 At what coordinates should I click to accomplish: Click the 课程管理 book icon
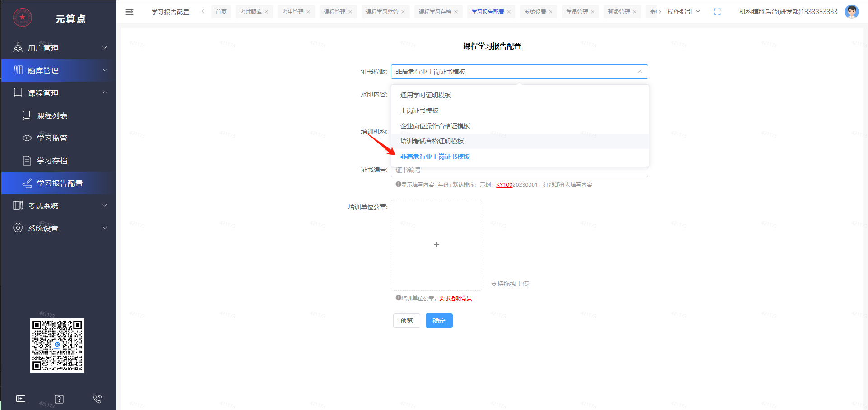coord(18,92)
